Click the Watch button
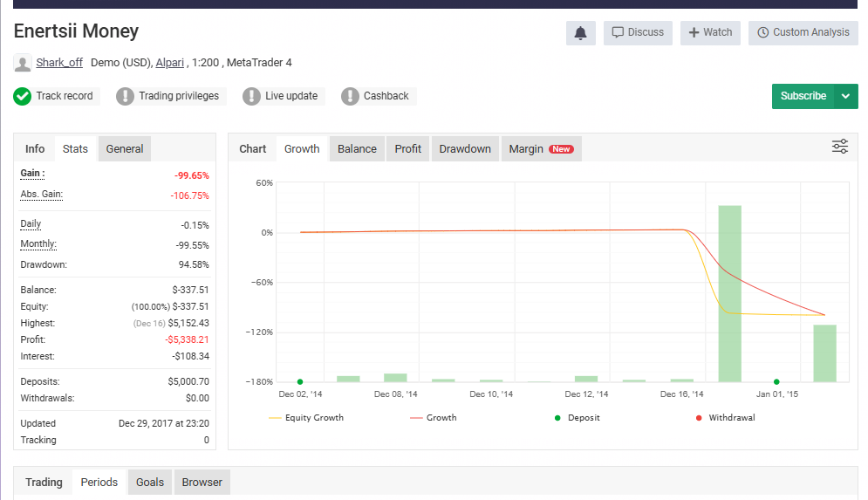The width and height of the screenshot is (868, 500). [x=710, y=32]
